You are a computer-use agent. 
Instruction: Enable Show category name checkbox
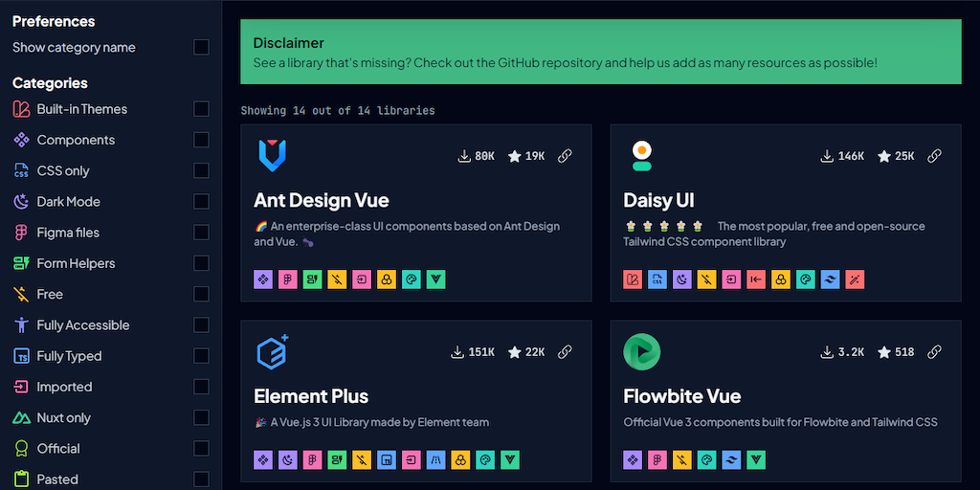[201, 48]
